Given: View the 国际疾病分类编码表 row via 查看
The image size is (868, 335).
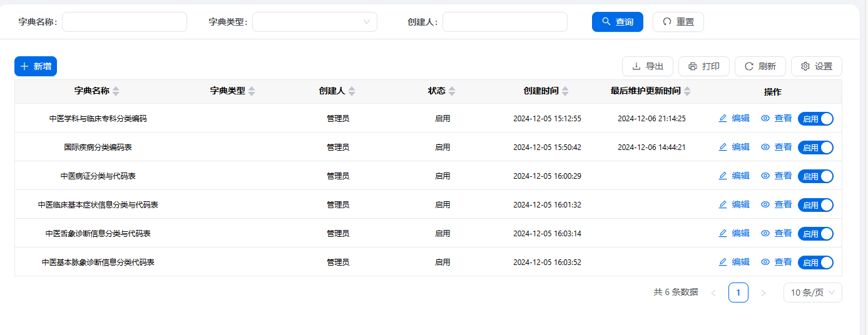Looking at the screenshot, I should [x=777, y=147].
